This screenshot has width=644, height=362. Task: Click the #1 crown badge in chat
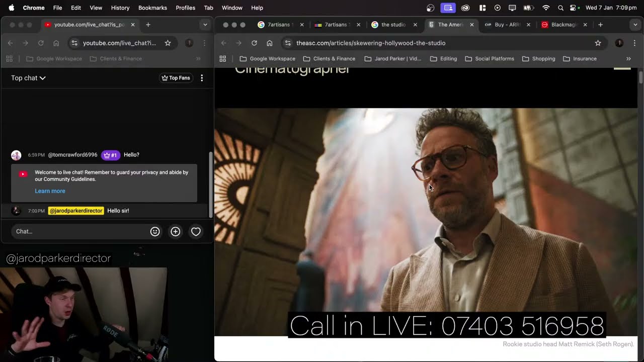click(110, 155)
